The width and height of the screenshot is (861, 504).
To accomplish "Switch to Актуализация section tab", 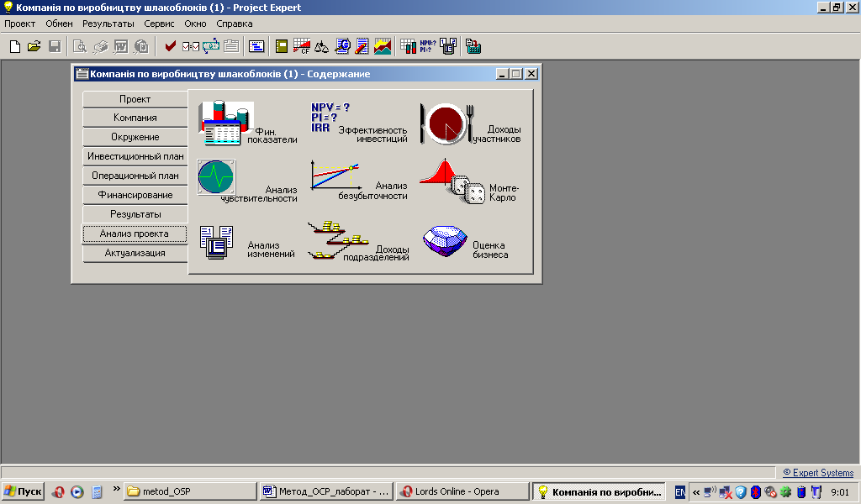I will point(135,254).
